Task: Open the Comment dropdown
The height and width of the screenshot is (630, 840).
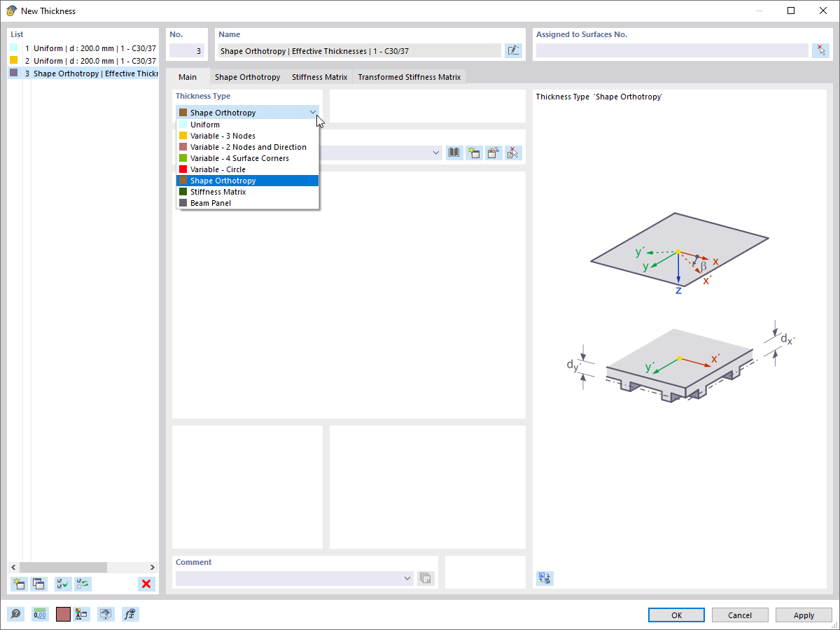Action: (407, 578)
